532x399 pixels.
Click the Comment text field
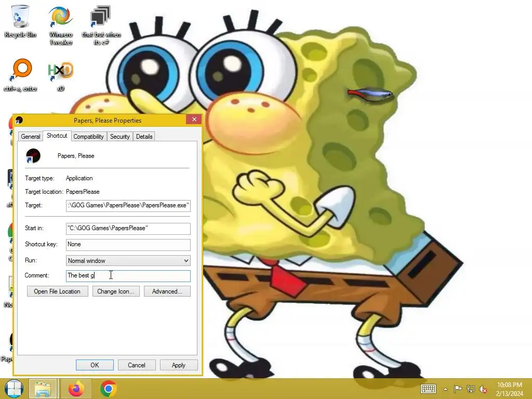pos(128,276)
